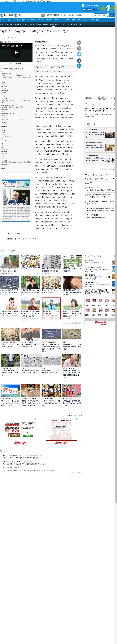Image resolution: width=117 pixels, height=644 pixels.
Task: Click the Foresight logo under the carousel
Action: 101,323
